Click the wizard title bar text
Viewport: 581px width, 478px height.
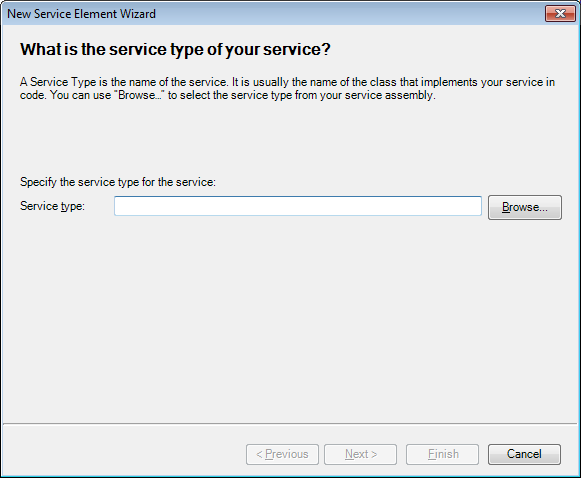point(82,14)
